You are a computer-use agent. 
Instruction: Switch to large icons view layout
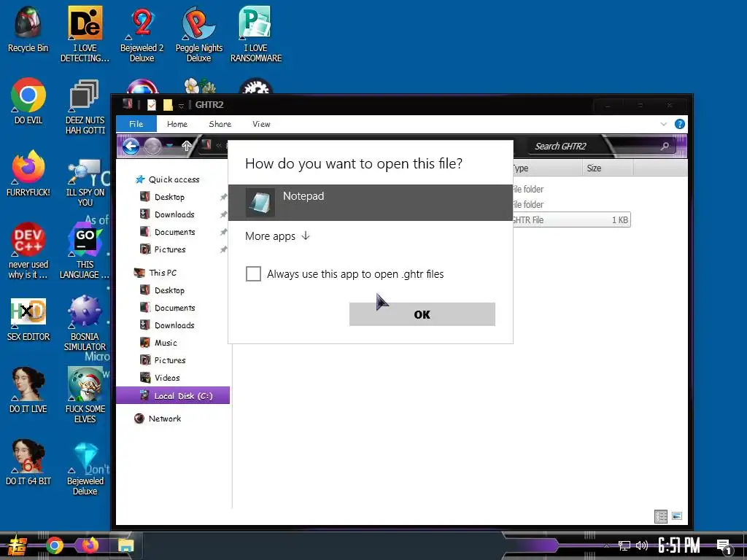676,516
